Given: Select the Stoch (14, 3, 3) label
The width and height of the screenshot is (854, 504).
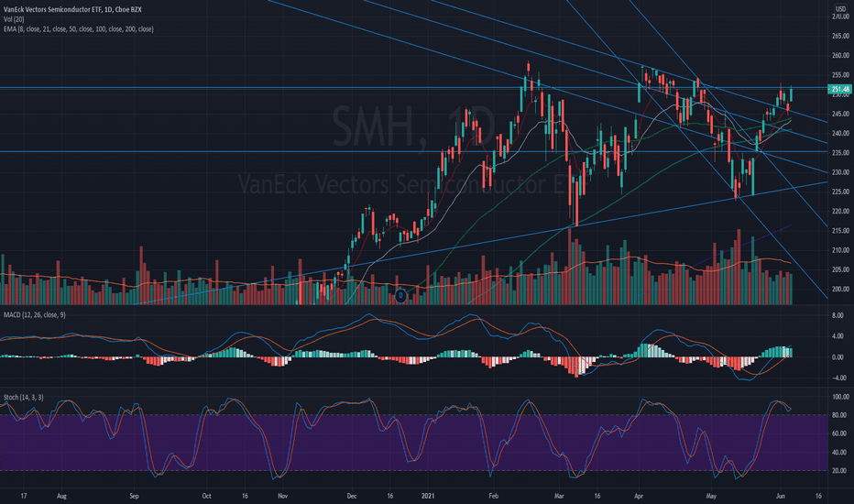Looking at the screenshot, I should click(24, 397).
